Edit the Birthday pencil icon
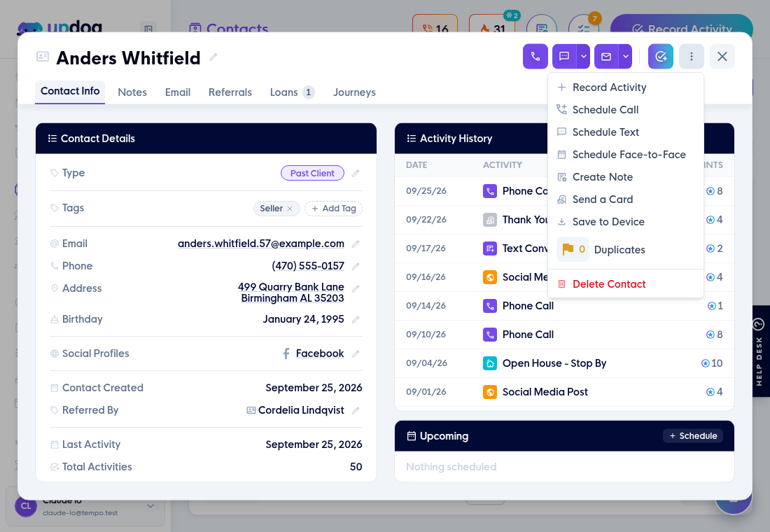 tap(356, 319)
